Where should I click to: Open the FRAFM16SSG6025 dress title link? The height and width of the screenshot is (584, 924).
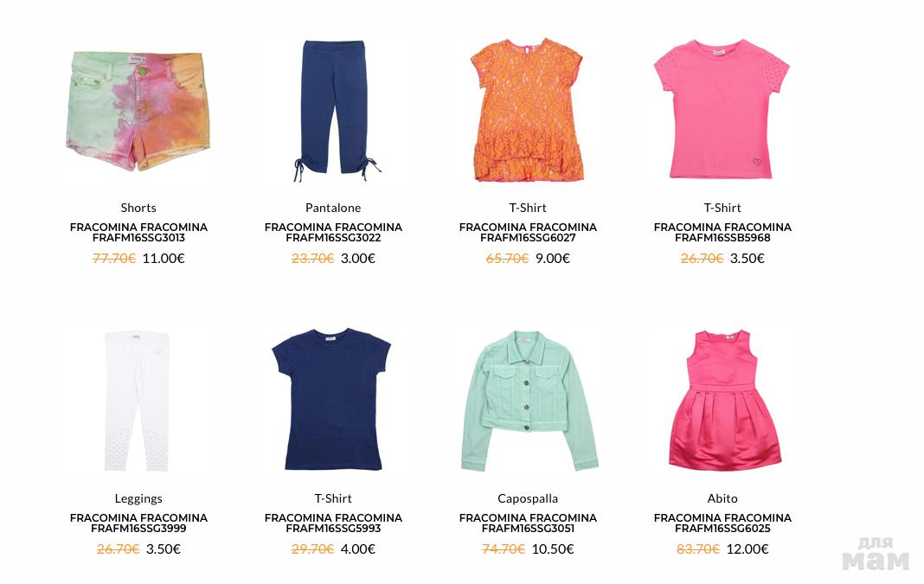point(722,523)
